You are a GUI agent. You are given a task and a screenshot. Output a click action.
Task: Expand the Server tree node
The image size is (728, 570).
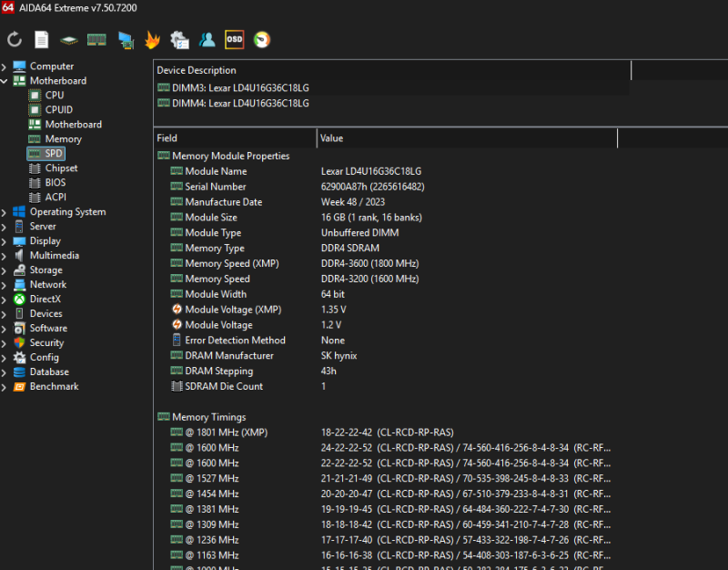pyautogui.click(x=5, y=227)
